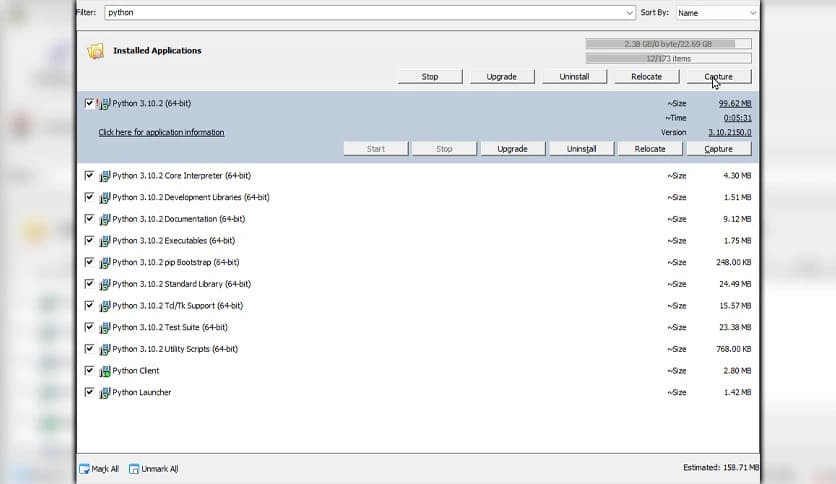Image resolution: width=836 pixels, height=484 pixels.
Task: Open the Filter dropdown arrow
Action: pos(629,13)
